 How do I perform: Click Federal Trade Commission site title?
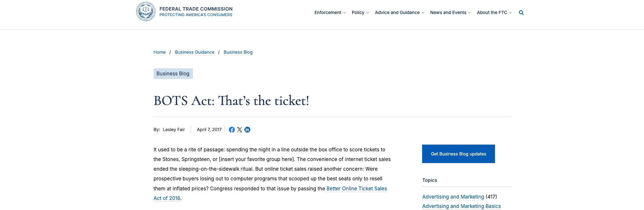point(196,9)
